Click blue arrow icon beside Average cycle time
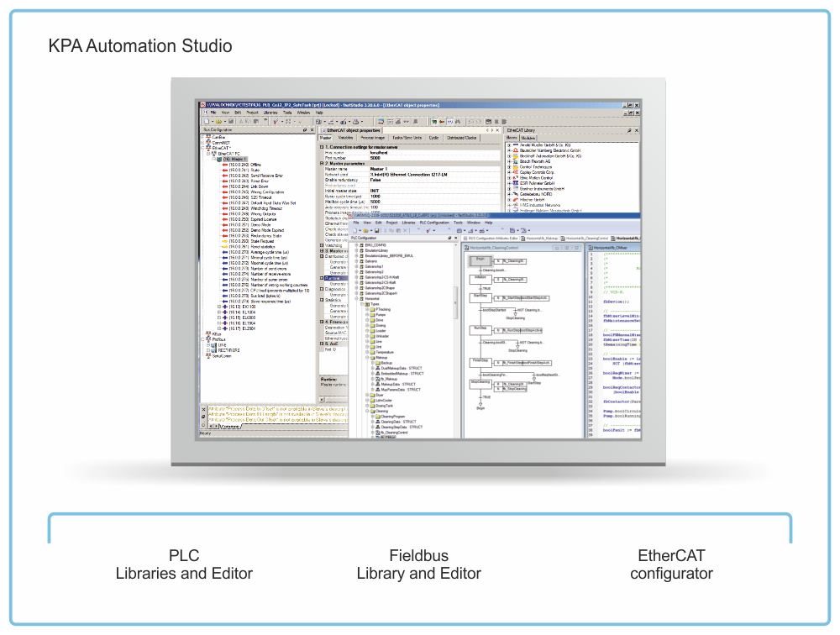This screenshot has width=840, height=635. tap(225, 252)
